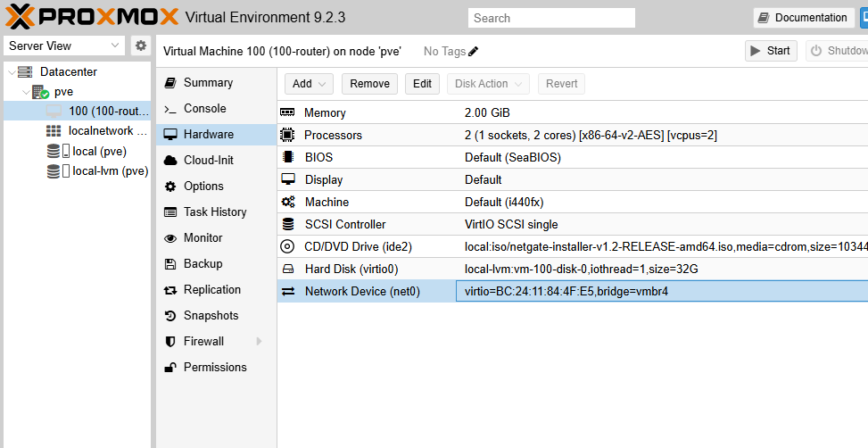Select the netgate-installer ISO value

click(666, 247)
